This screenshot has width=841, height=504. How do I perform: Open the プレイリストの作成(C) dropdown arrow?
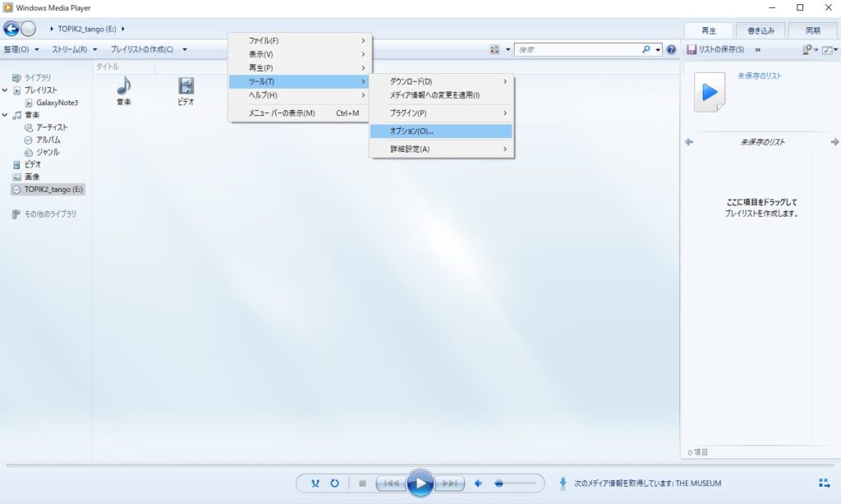pyautogui.click(x=185, y=49)
